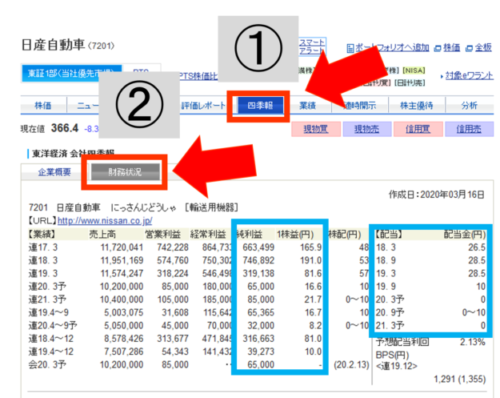Open the 株価 popup icon link
The height and width of the screenshot is (398, 500).
(447, 48)
